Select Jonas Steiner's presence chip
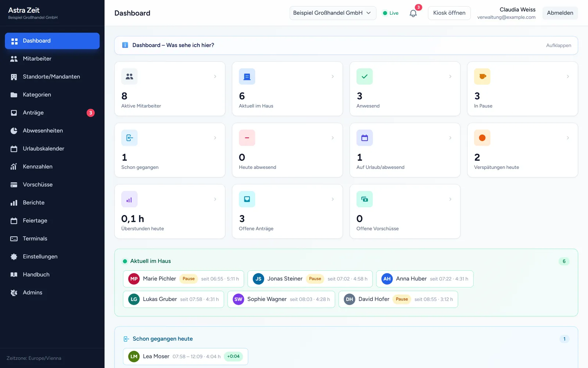 click(x=310, y=279)
